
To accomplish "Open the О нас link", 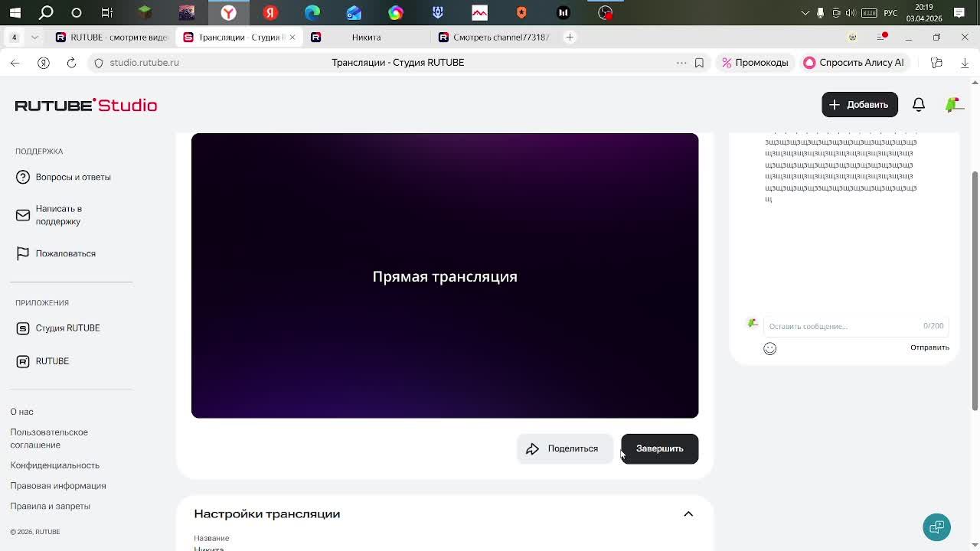I will pyautogui.click(x=21, y=412).
